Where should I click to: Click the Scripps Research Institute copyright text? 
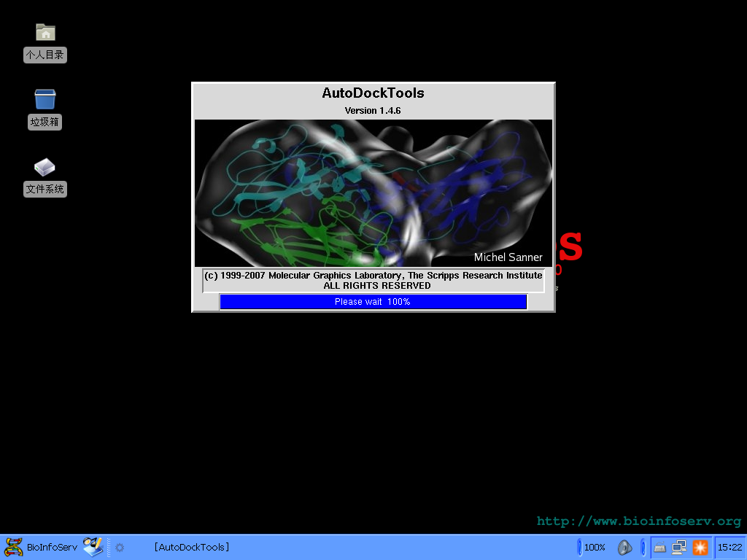(373, 281)
